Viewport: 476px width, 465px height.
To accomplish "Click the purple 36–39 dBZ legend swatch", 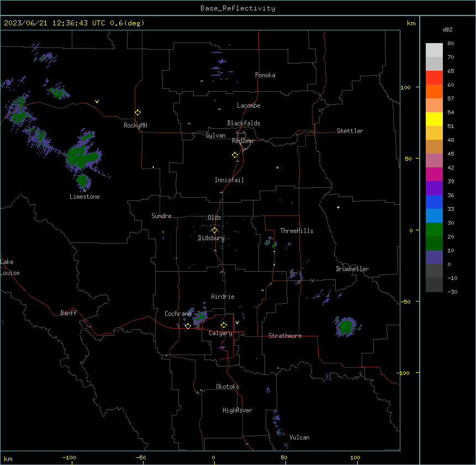I will (434, 188).
